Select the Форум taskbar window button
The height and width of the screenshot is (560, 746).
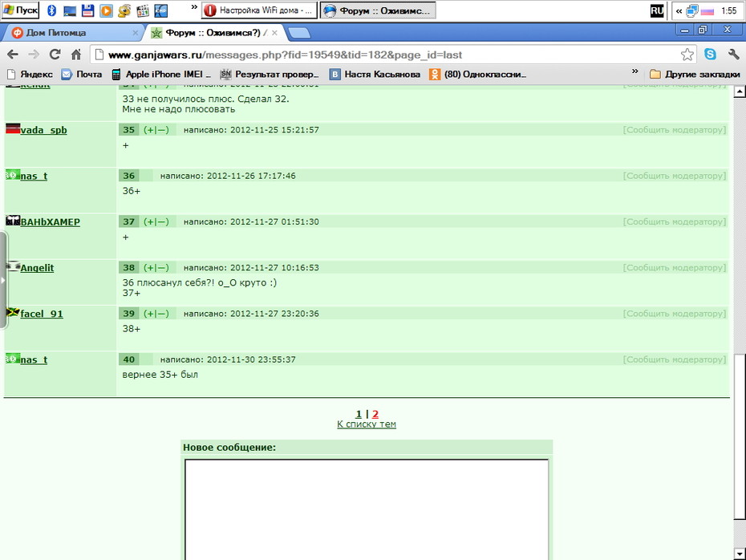[378, 10]
